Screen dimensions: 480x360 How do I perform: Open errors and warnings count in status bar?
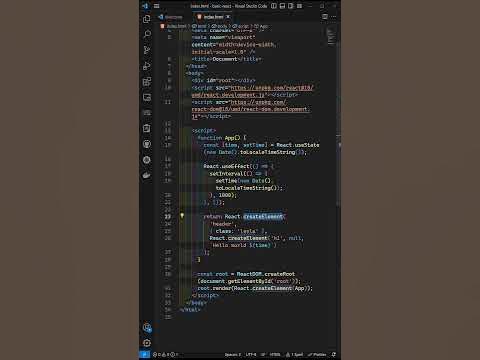tap(165, 354)
